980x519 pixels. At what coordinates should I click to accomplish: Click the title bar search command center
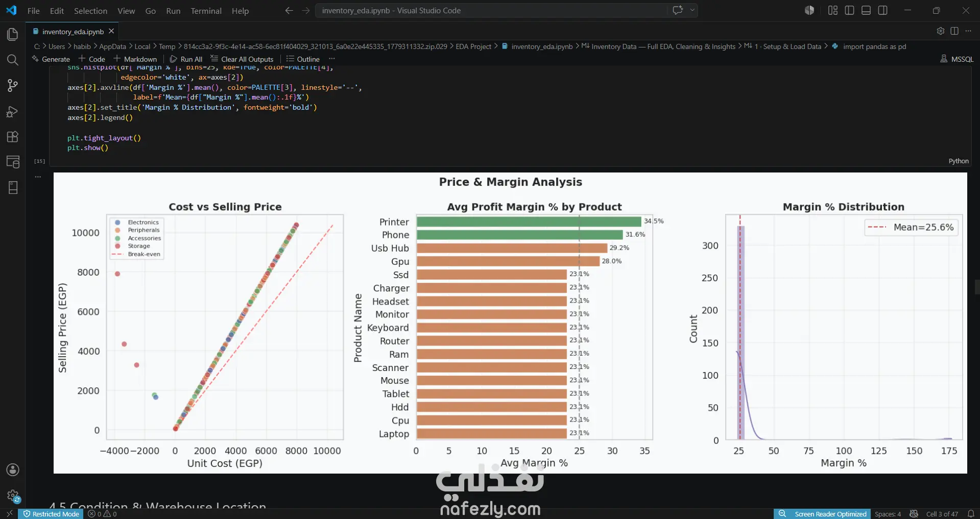click(491, 10)
